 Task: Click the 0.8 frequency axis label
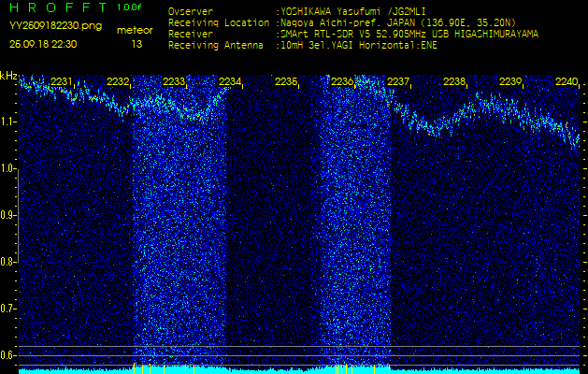(8, 261)
